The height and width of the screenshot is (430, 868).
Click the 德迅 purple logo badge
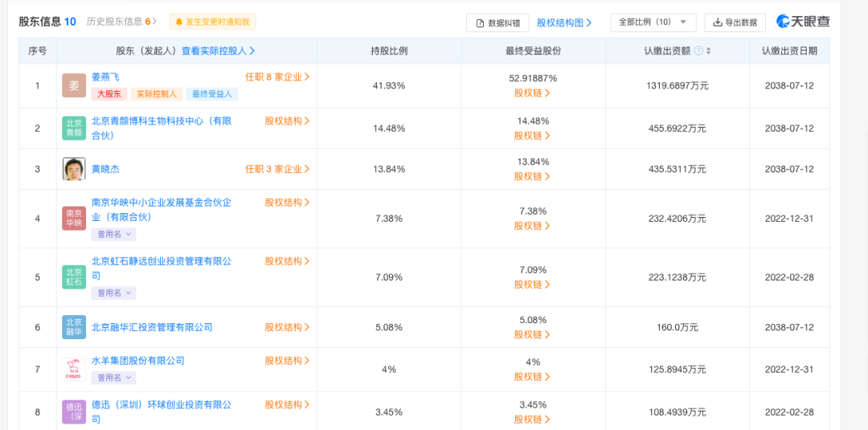coord(74,412)
